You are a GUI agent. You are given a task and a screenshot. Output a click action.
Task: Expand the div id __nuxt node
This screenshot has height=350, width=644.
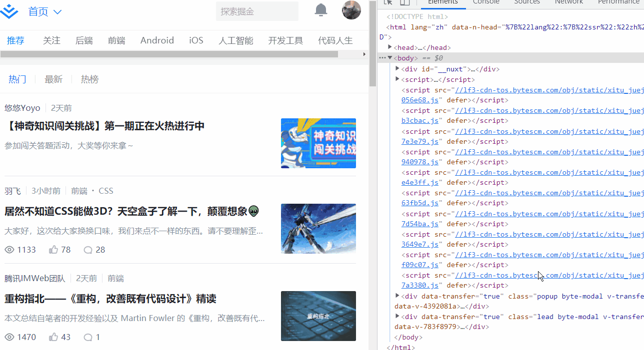[397, 69]
